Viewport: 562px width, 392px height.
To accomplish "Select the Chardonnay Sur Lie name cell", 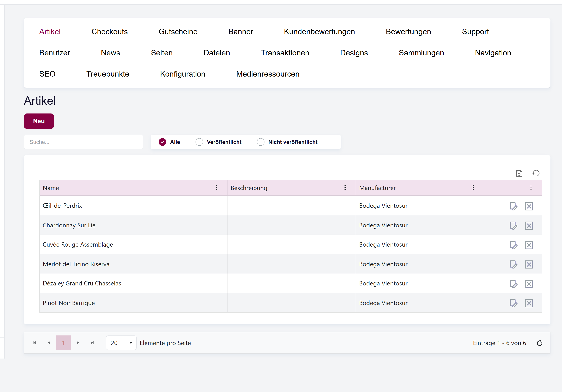I will coord(133,225).
